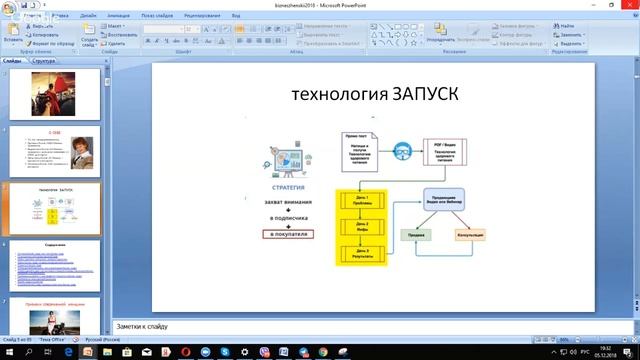The width and height of the screenshot is (640, 360).
Task: Open Windows Start menu
Action: [x=9, y=352]
